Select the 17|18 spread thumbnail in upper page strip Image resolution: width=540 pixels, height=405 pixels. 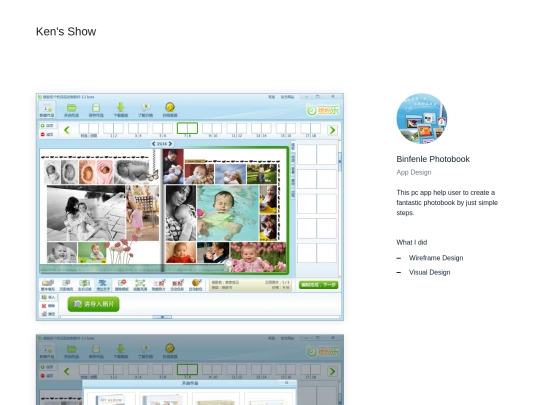[311, 128]
